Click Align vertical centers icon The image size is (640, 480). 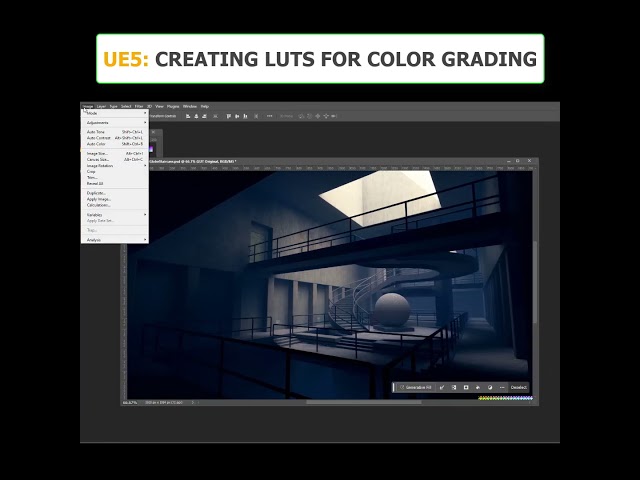237,116
